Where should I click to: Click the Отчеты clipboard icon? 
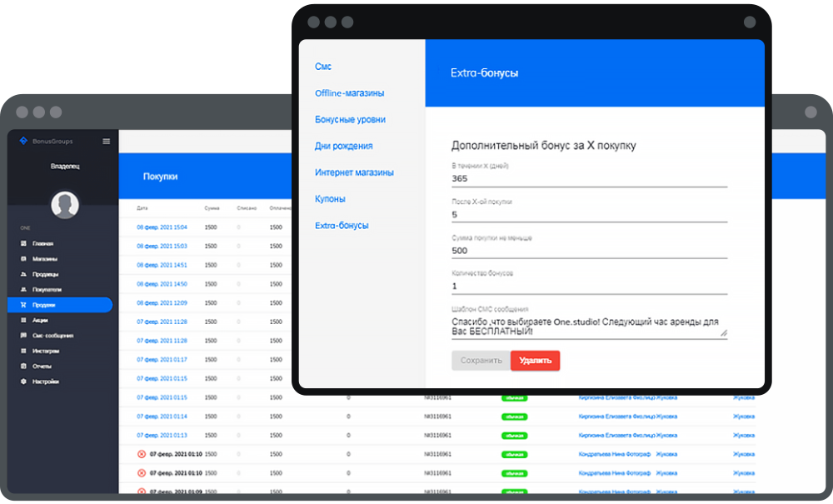point(23,366)
